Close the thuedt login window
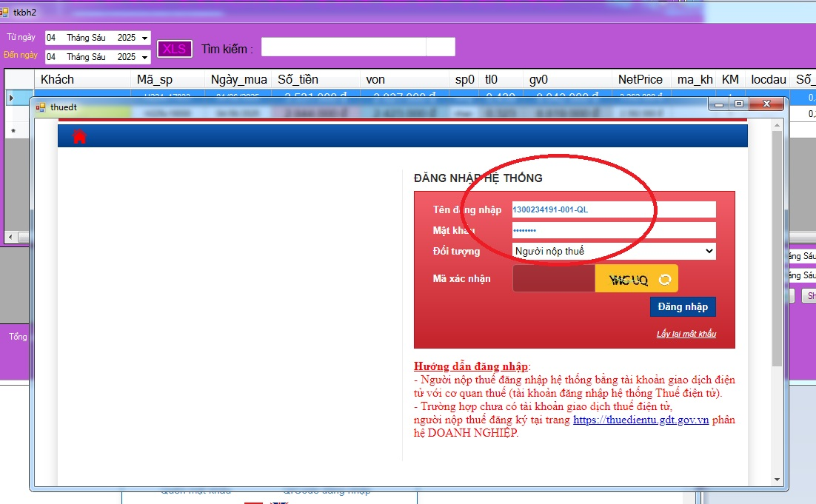Screen dimensions: 816x504 click(766, 104)
